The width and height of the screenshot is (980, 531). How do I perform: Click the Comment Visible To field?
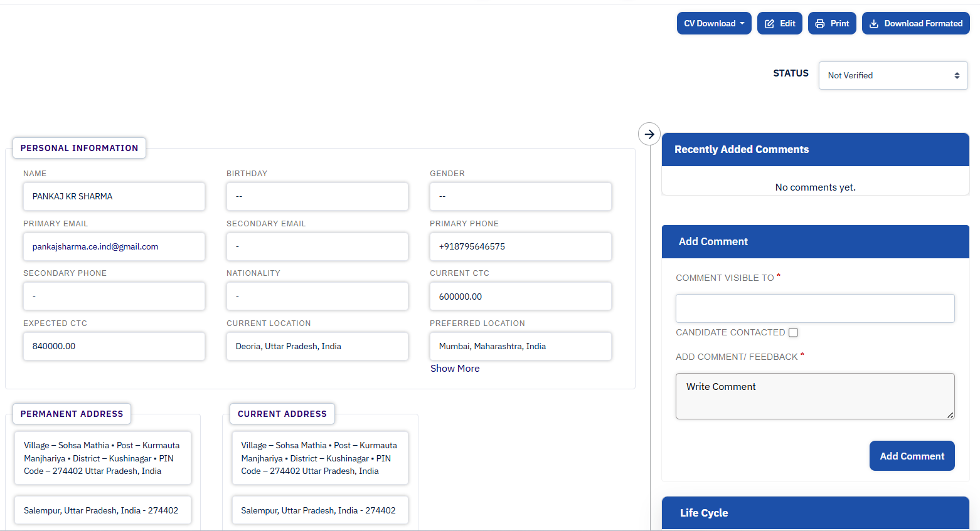click(x=815, y=308)
